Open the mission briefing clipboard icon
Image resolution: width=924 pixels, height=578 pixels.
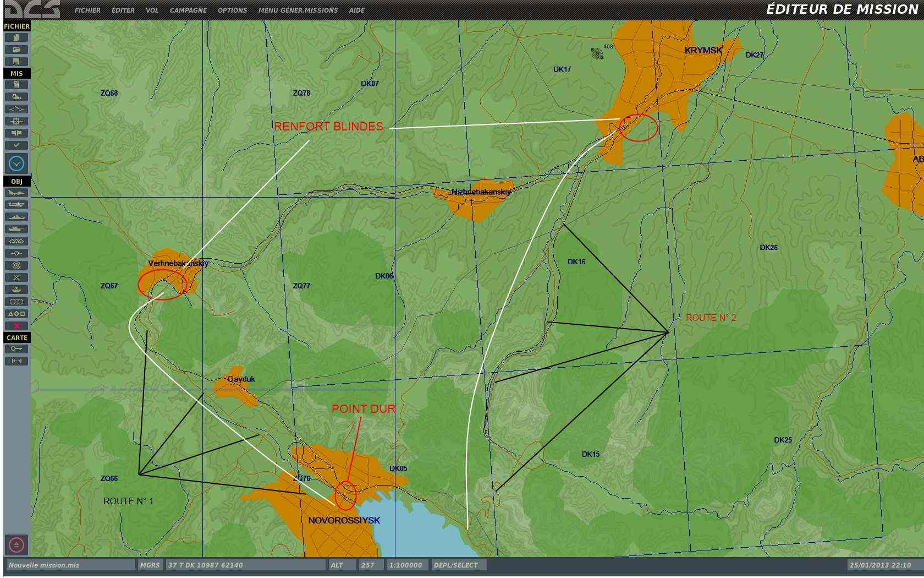click(x=16, y=85)
